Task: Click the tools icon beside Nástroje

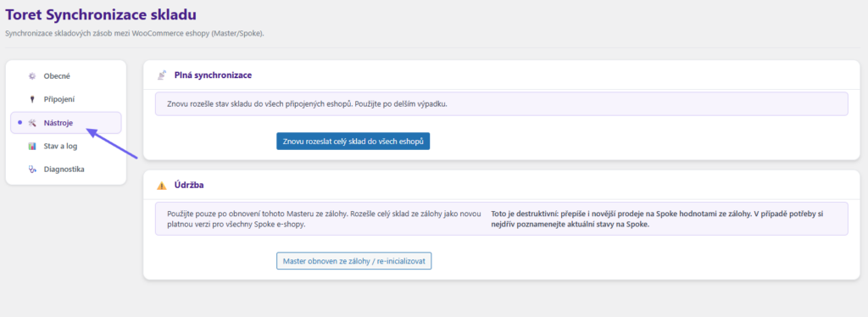Action: pyautogui.click(x=32, y=123)
